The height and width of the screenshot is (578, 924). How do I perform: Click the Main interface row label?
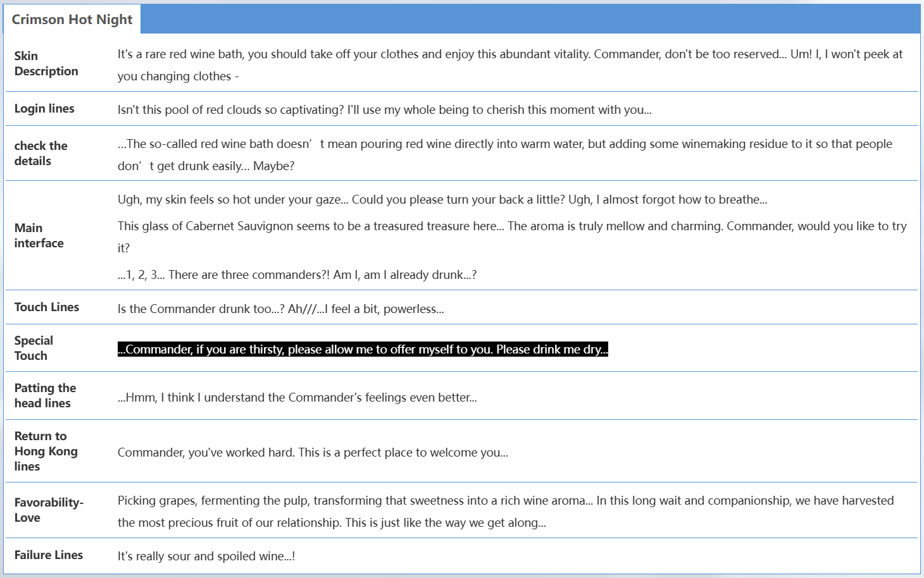pyautogui.click(x=39, y=235)
